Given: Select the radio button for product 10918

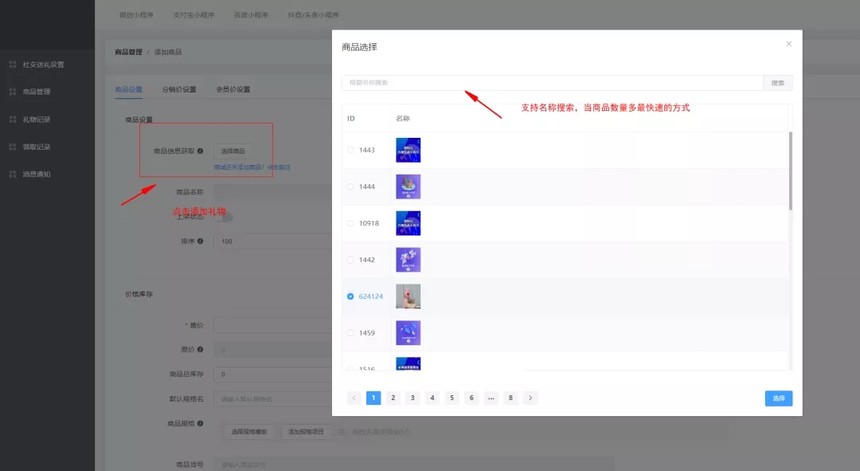Looking at the screenshot, I should (x=350, y=223).
